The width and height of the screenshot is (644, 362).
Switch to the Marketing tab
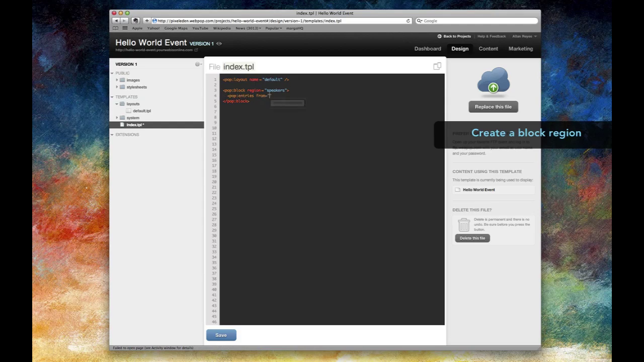pos(521,49)
